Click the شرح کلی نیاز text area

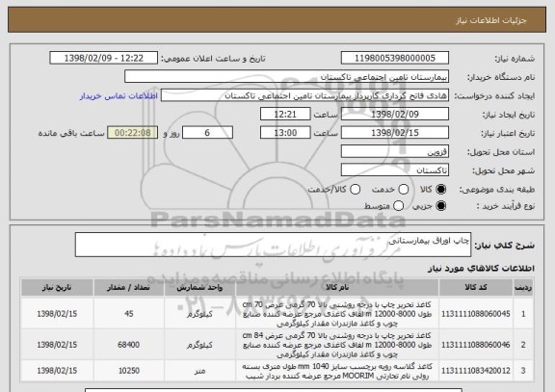click(x=273, y=245)
